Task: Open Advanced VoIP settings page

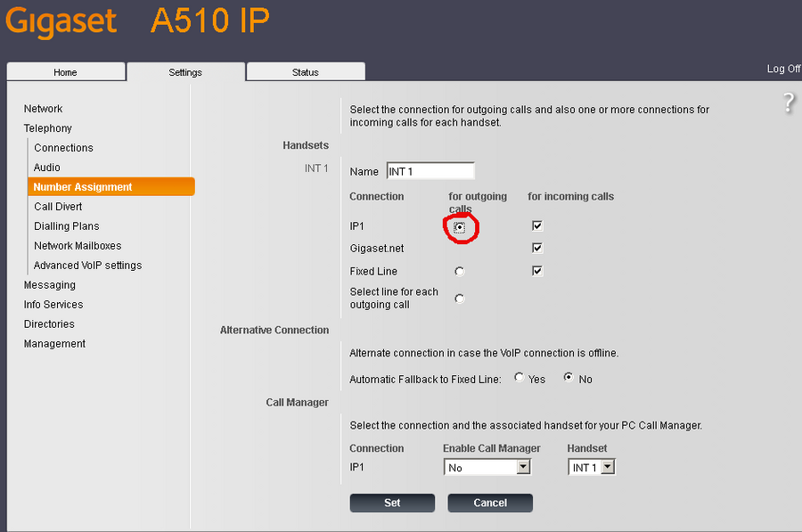Action: (87, 266)
